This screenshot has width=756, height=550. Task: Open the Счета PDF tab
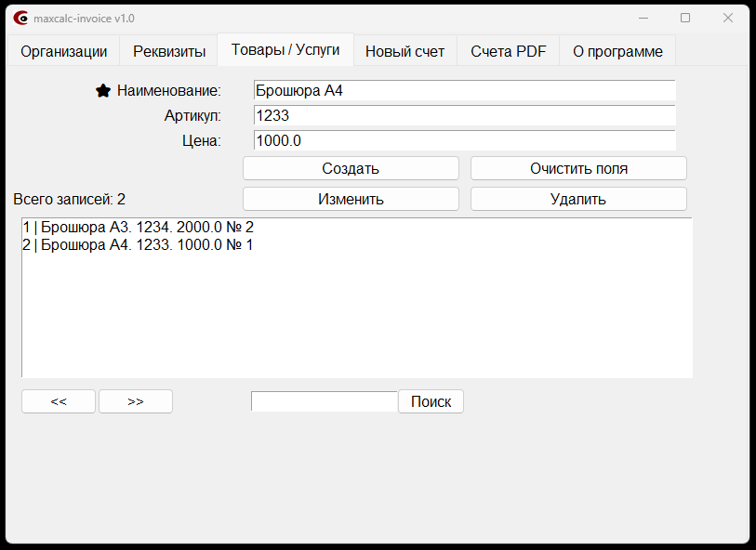[508, 51]
